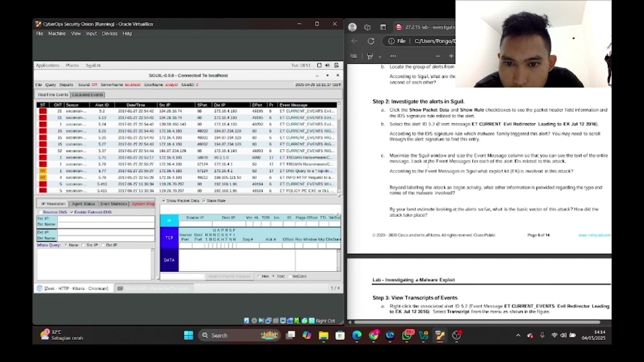Open Edge tab actions menu icon

tap(383, 27)
